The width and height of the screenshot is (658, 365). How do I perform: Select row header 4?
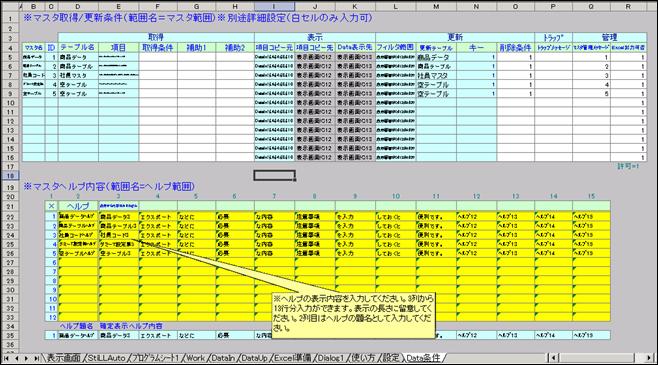pos(11,47)
